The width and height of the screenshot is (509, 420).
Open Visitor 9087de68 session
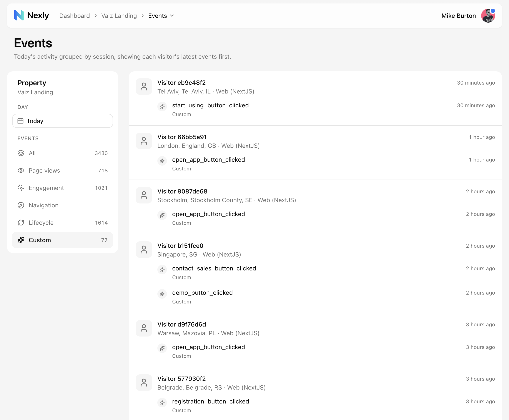[182, 191]
